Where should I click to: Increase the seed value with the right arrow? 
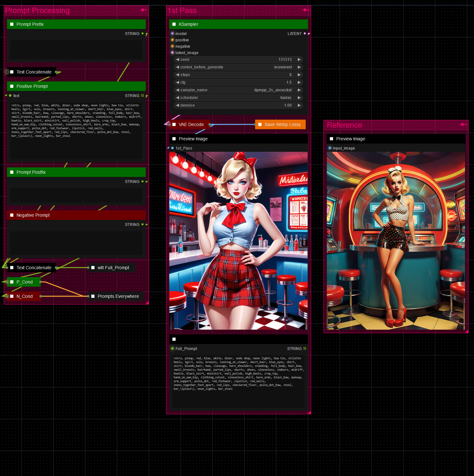299,59
